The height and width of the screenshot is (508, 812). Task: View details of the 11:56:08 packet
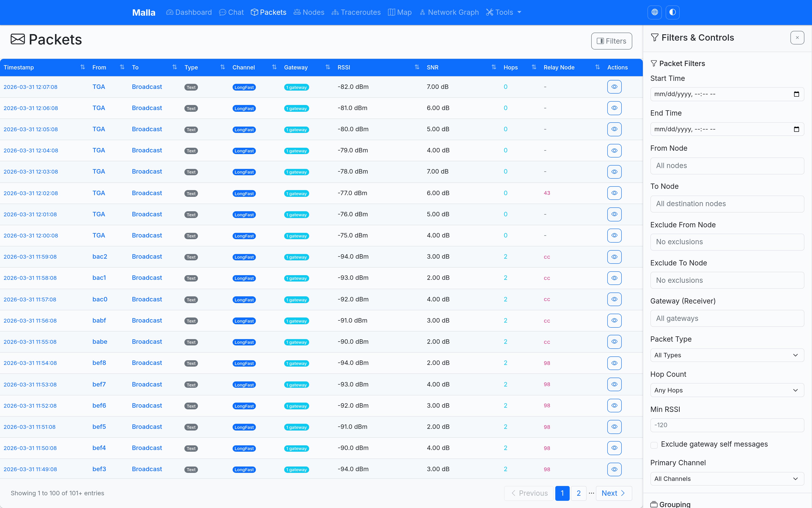click(x=614, y=320)
